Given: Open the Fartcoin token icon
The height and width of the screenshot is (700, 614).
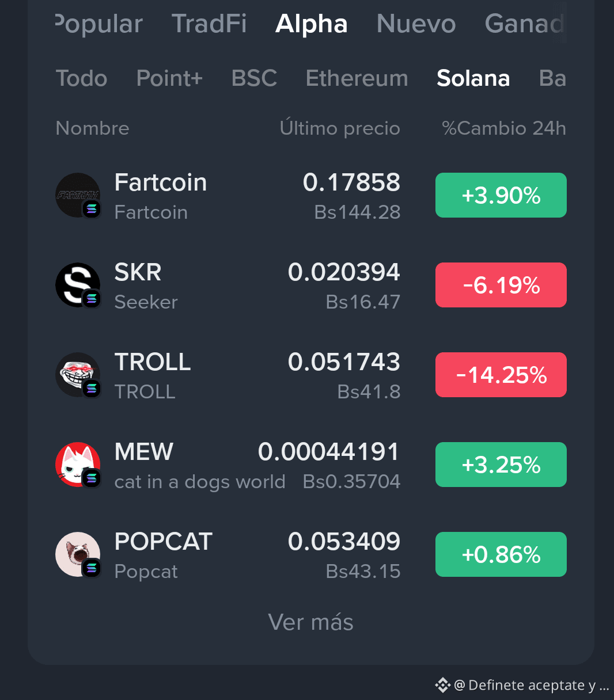Looking at the screenshot, I should 78,195.
